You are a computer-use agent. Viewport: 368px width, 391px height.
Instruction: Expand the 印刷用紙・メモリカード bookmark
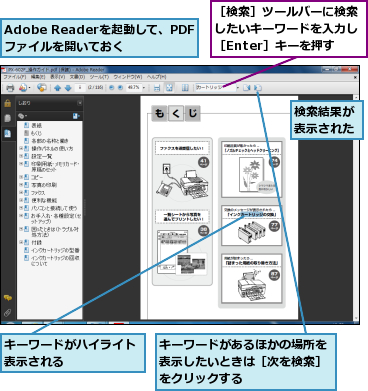(x=20, y=164)
